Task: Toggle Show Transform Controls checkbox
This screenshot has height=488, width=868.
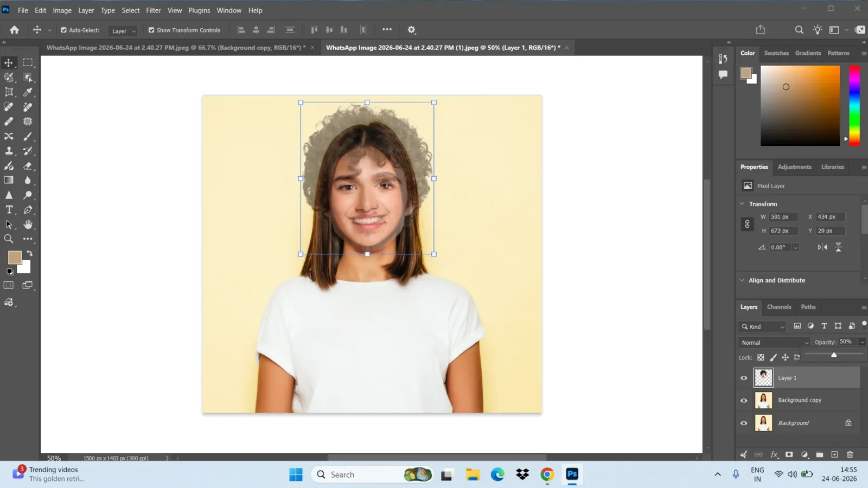Action: (151, 30)
